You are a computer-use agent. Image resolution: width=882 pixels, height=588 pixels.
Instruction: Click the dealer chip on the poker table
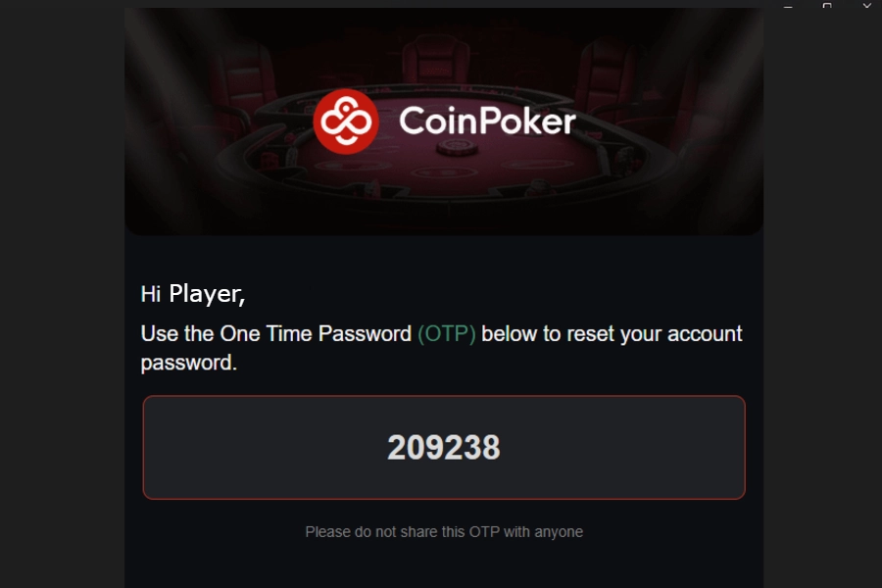coord(452,148)
